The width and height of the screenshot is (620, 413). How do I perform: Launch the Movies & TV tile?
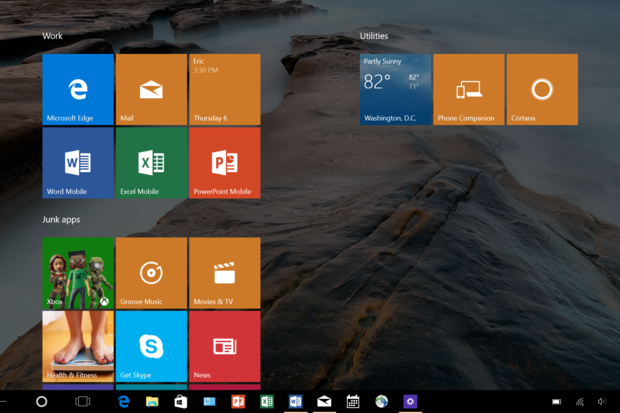pyautogui.click(x=225, y=273)
